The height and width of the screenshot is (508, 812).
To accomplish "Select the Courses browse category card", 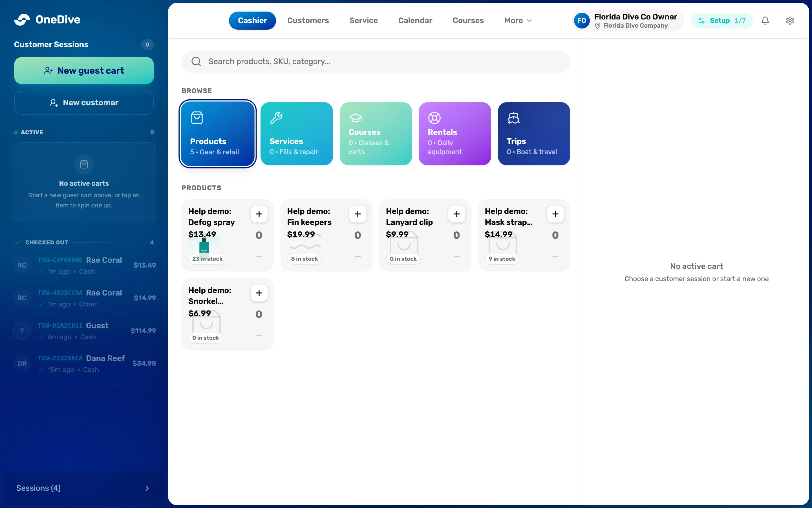I will click(376, 134).
